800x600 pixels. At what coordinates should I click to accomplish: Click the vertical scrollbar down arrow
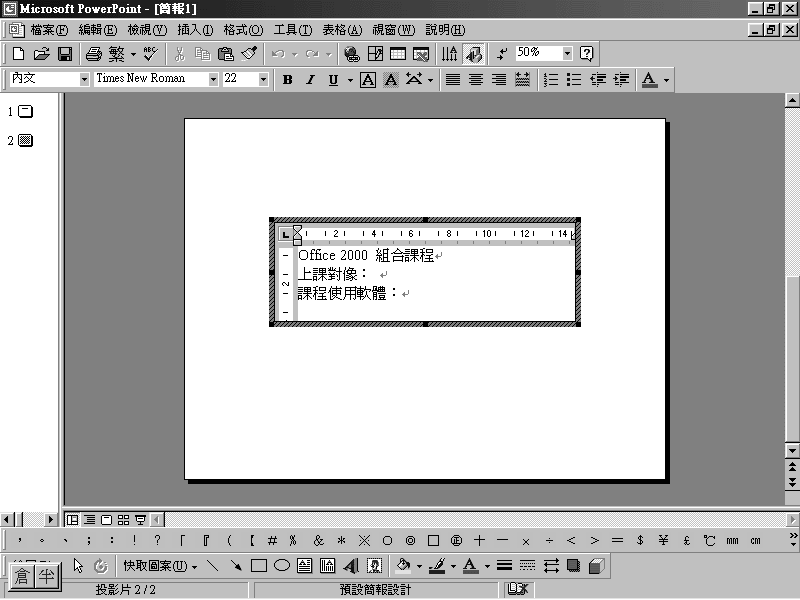coord(792,451)
